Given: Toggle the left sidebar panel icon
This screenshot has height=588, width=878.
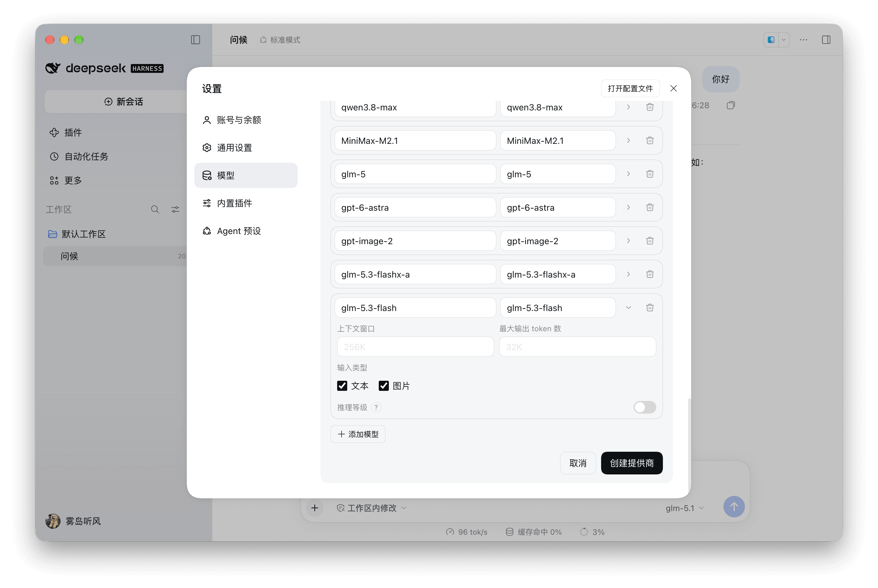Looking at the screenshot, I should point(195,40).
